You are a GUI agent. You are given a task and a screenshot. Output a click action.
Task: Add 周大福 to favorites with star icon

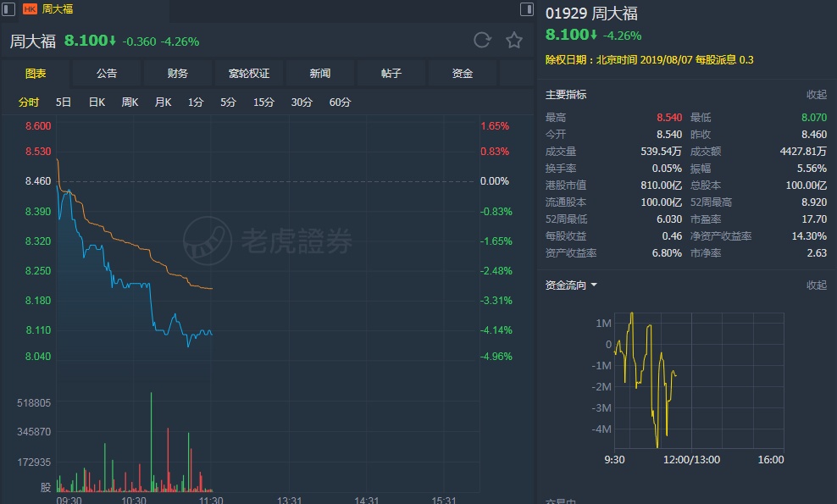click(x=513, y=40)
